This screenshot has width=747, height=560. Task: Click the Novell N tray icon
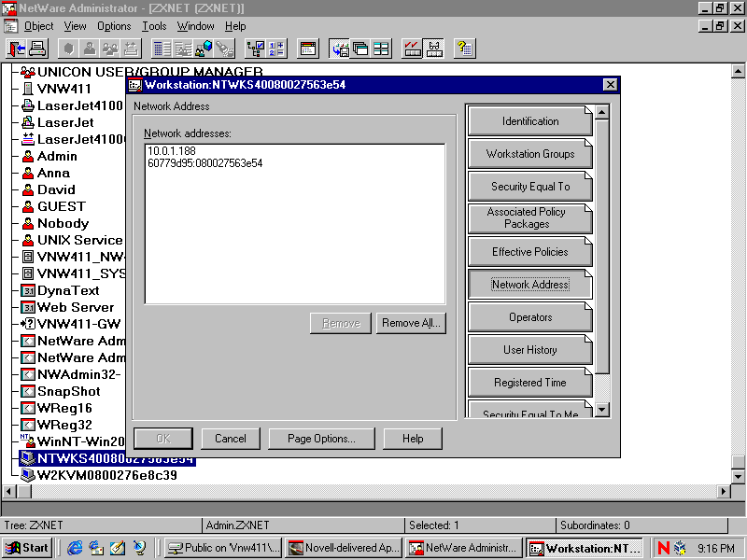pyautogui.click(x=664, y=548)
